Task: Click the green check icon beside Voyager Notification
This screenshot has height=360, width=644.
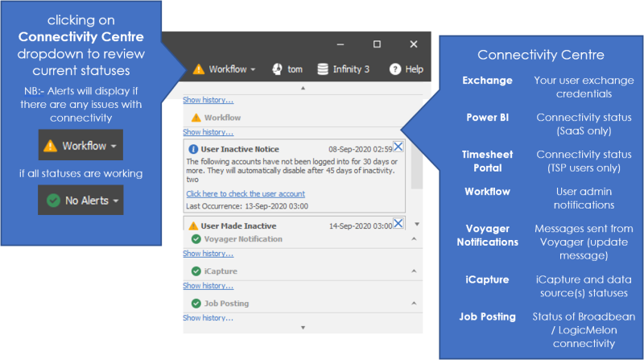Action: pyautogui.click(x=196, y=239)
